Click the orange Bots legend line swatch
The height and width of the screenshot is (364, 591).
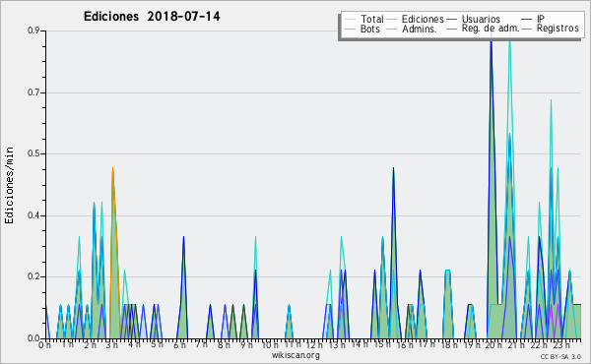(x=350, y=29)
